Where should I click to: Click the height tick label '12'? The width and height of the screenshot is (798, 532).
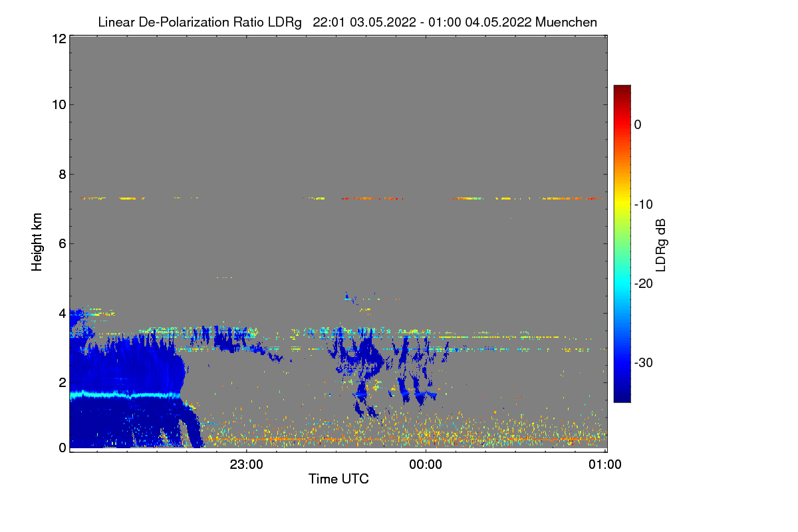(58, 39)
